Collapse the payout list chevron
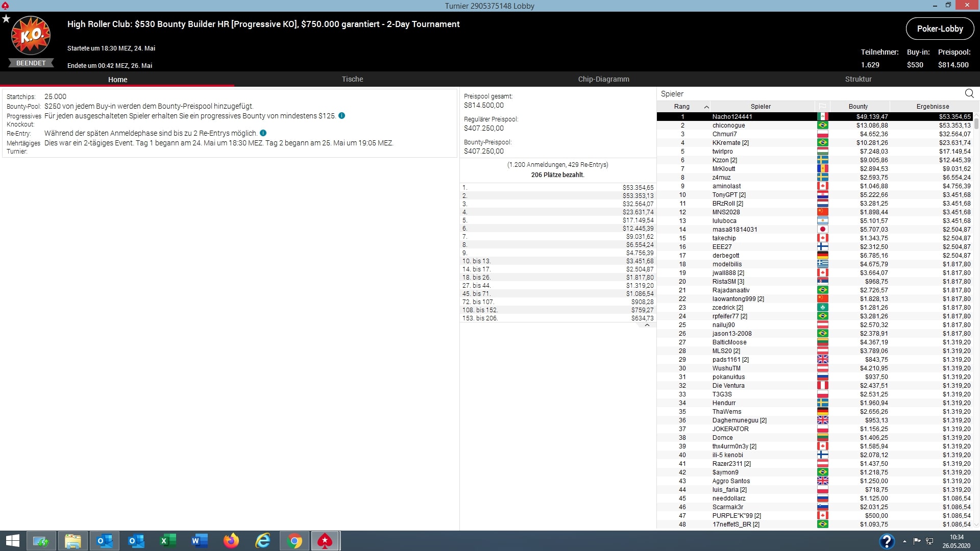The width and height of the screenshot is (980, 551). [647, 325]
